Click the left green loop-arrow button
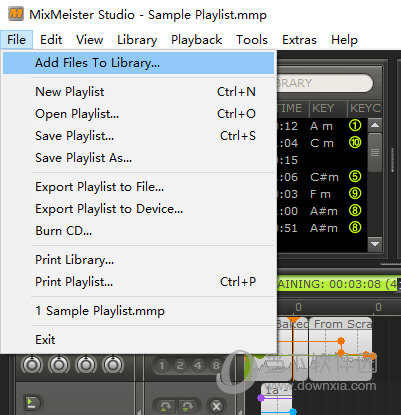Image resolution: width=401 pixels, height=415 pixels. coord(166,406)
